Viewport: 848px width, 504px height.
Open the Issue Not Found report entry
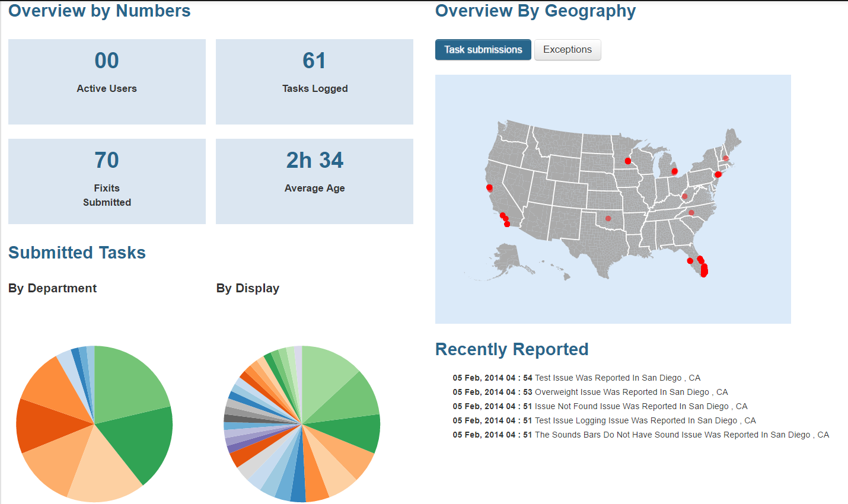pos(640,406)
